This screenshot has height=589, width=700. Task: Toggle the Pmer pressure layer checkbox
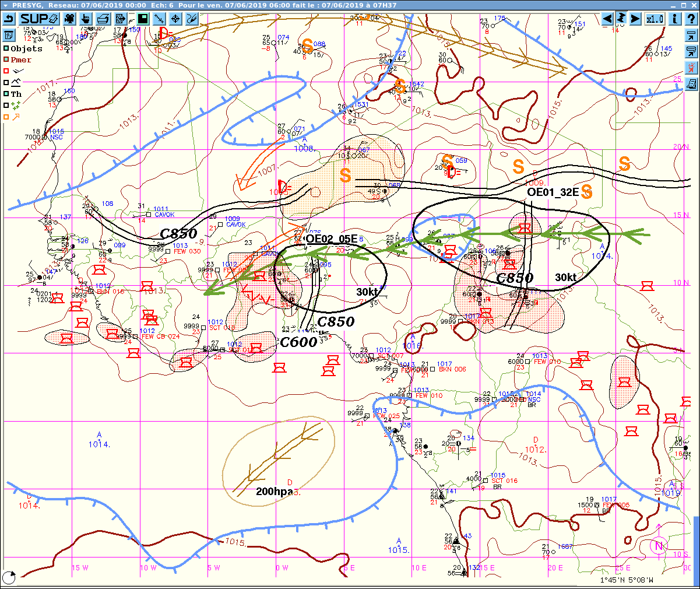(6, 59)
